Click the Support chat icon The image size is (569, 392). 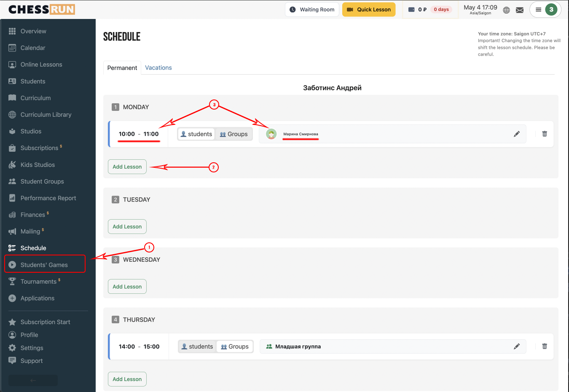12,361
